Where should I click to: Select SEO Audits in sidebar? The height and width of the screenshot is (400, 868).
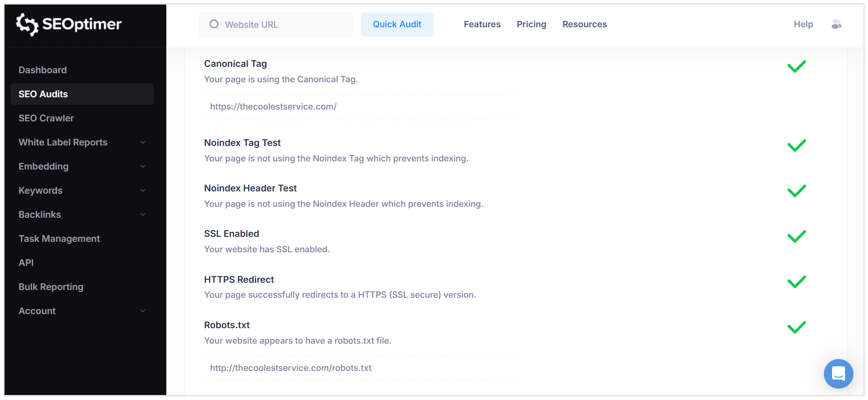pyautogui.click(x=82, y=94)
